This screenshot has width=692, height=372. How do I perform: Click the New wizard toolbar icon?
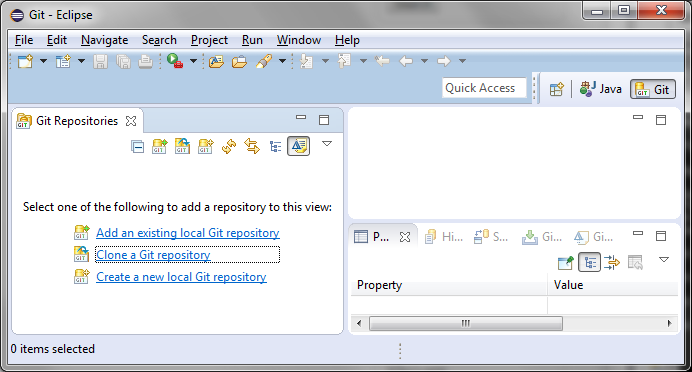[x=26, y=61]
